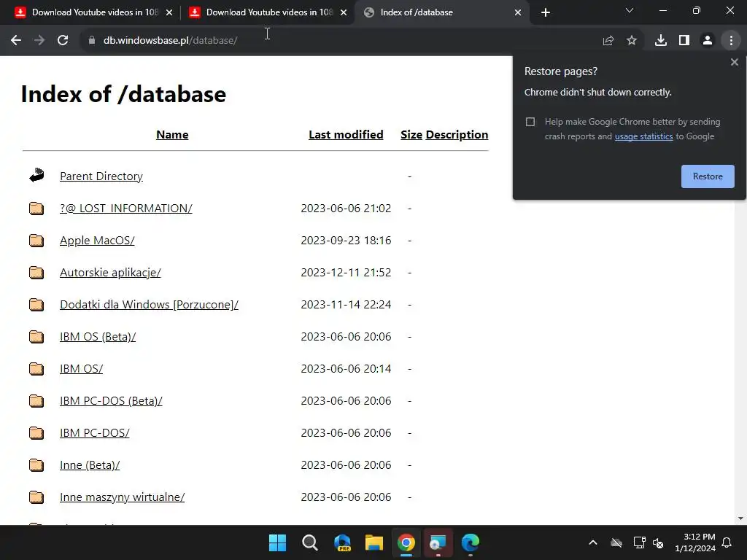Viewport: 747px width, 560px height.
Task: Click folder icon beside Inne maszyny wirtualne/
Action: point(36,497)
